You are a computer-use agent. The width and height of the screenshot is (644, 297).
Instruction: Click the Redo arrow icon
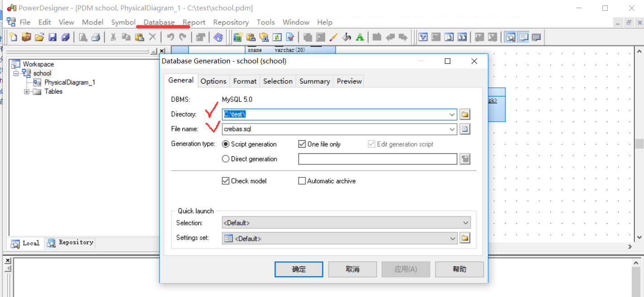183,37
